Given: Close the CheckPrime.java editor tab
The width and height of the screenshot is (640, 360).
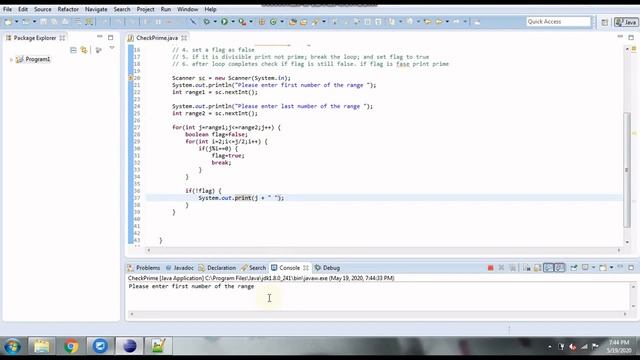Looking at the screenshot, I should 184,38.
